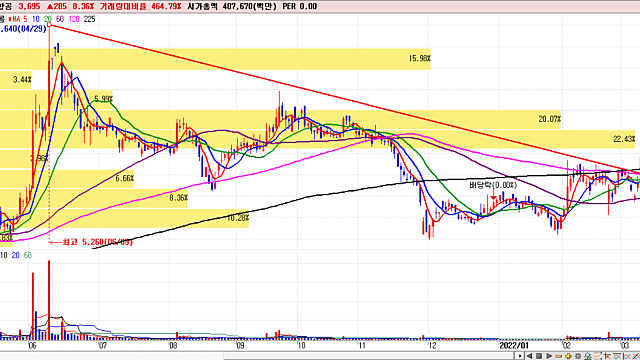This screenshot has width=640, height=360.
Task: Click the 최고 5,260 high price annotation
Action: (x=98, y=242)
